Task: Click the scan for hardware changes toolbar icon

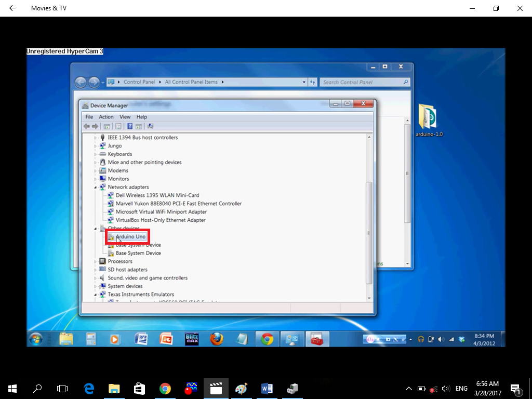Action: pyautogui.click(x=150, y=126)
